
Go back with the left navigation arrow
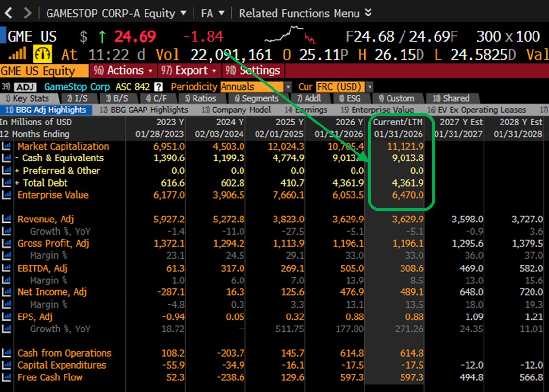9,13
